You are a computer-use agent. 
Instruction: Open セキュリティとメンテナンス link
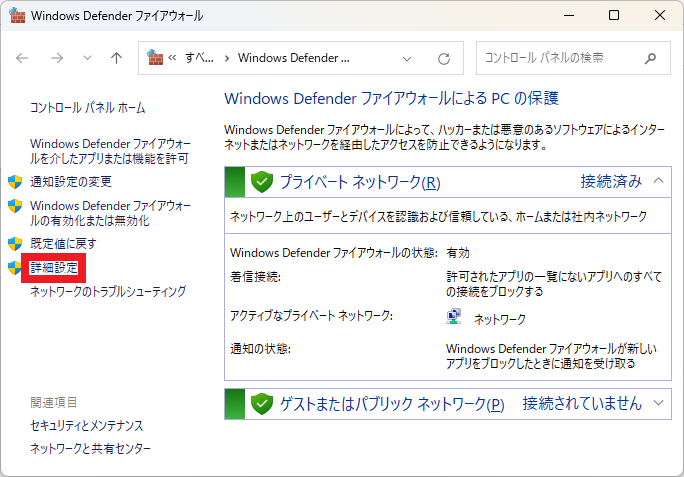point(86,426)
